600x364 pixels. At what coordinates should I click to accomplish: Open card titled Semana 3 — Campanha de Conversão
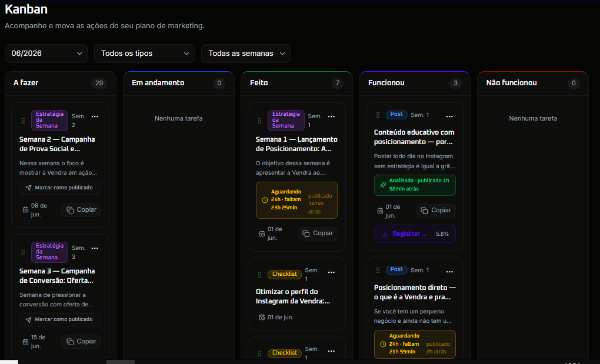click(x=58, y=276)
